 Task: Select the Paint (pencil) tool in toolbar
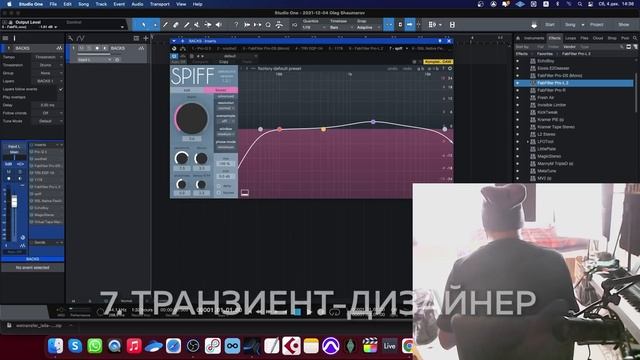[x=186, y=25]
